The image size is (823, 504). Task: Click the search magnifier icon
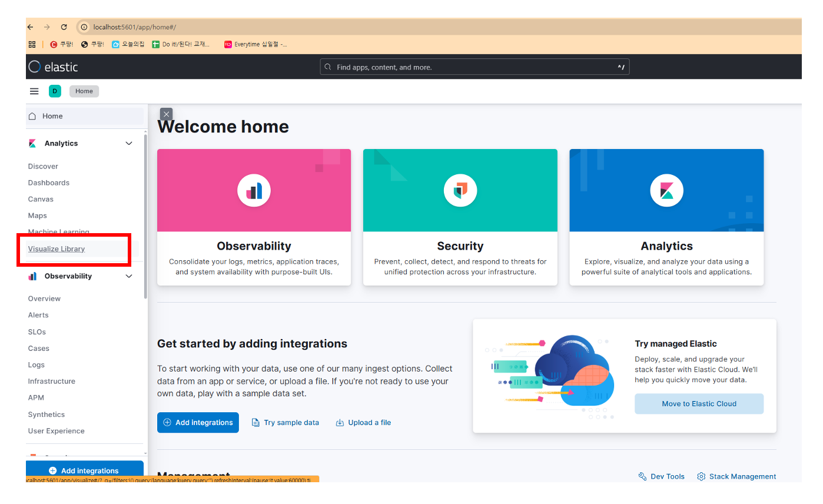[328, 67]
